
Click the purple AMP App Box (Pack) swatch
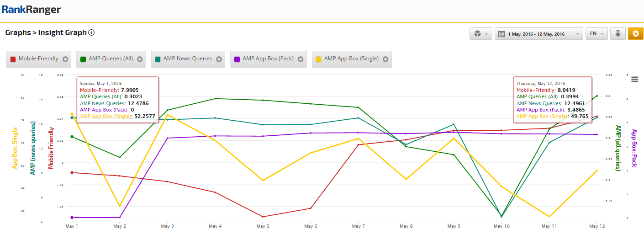(x=237, y=59)
